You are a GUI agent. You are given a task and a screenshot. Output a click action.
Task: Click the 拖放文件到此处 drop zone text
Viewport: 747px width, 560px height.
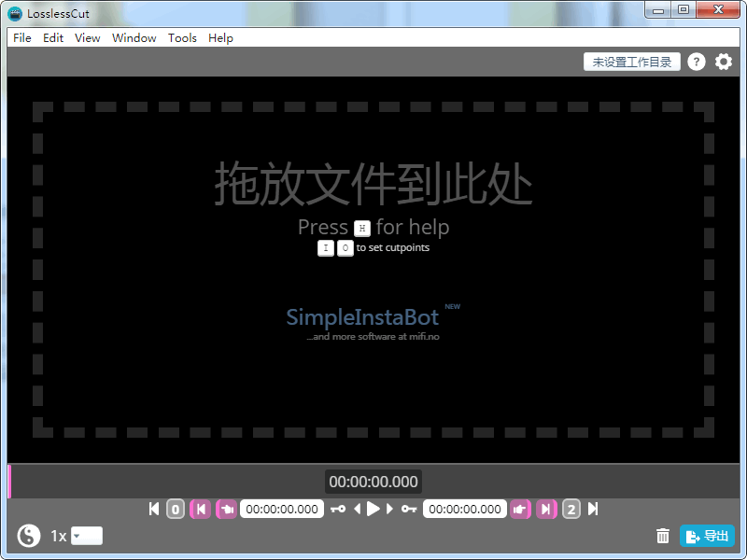pyautogui.click(x=373, y=183)
